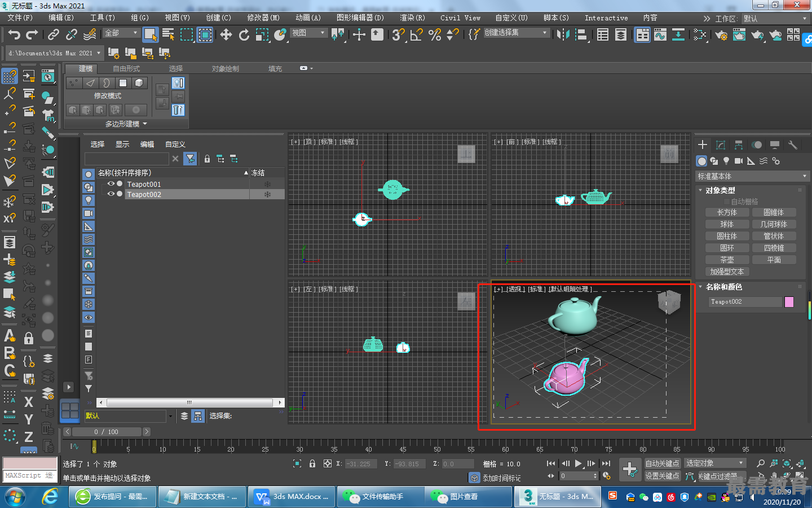Select the Lights category icon

tap(726, 161)
